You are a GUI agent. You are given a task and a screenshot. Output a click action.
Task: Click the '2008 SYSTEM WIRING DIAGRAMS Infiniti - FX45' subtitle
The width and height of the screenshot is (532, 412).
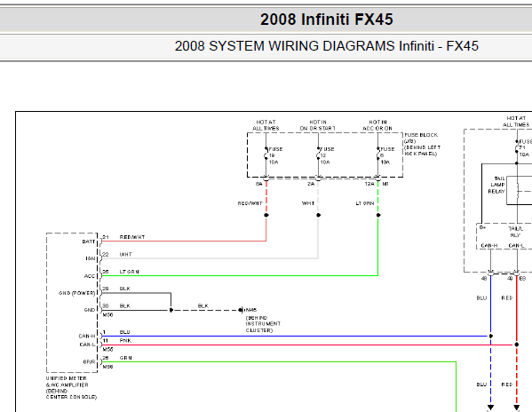click(x=326, y=46)
